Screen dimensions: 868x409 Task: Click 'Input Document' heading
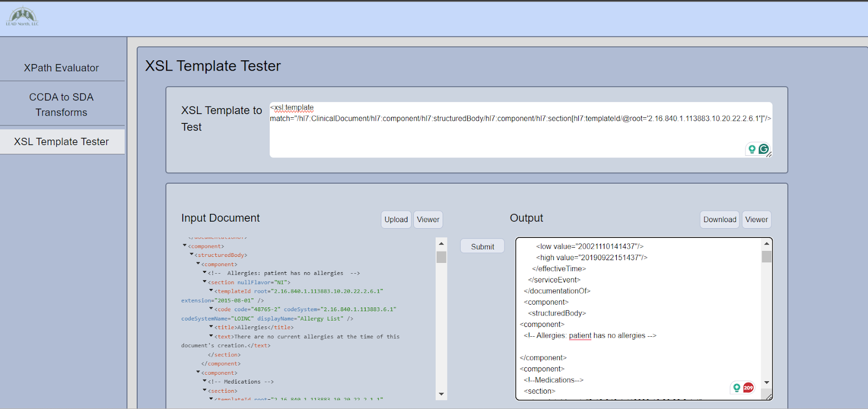coord(220,218)
